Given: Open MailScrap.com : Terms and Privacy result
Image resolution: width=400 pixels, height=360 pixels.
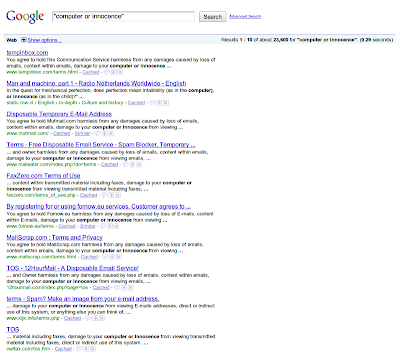Looking at the screenshot, I should click(x=55, y=237).
